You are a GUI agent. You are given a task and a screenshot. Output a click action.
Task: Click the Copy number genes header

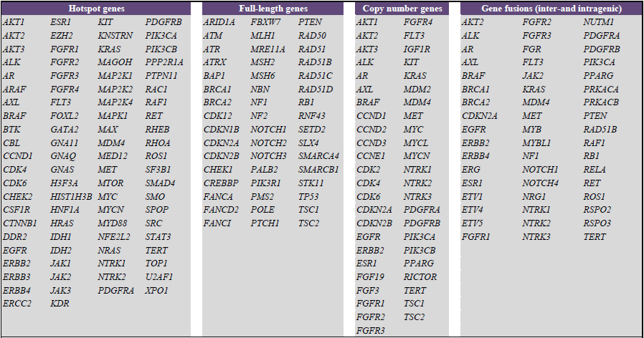point(402,8)
